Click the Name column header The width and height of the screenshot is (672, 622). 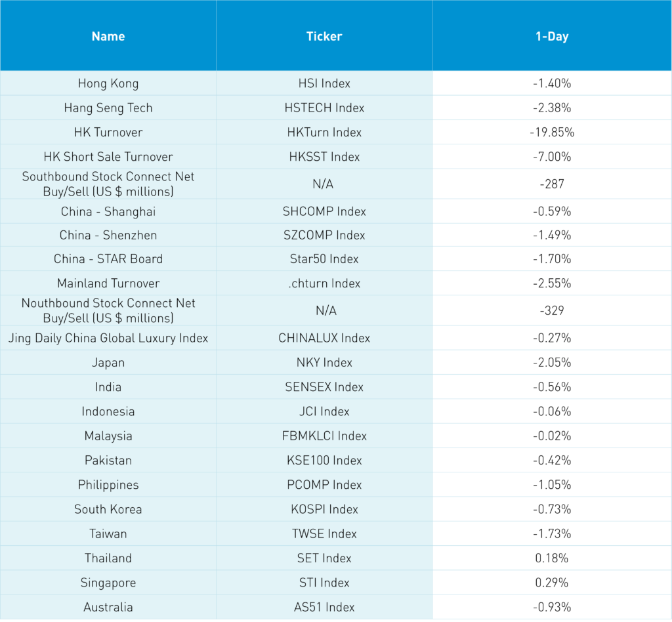coord(108,36)
